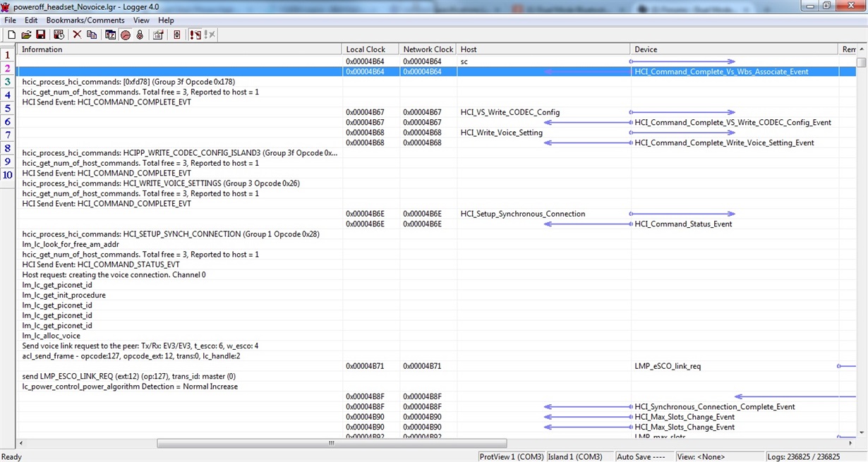Select the lc_power_control_power_algorithm line
The width and height of the screenshot is (868, 462).
[x=130, y=387]
